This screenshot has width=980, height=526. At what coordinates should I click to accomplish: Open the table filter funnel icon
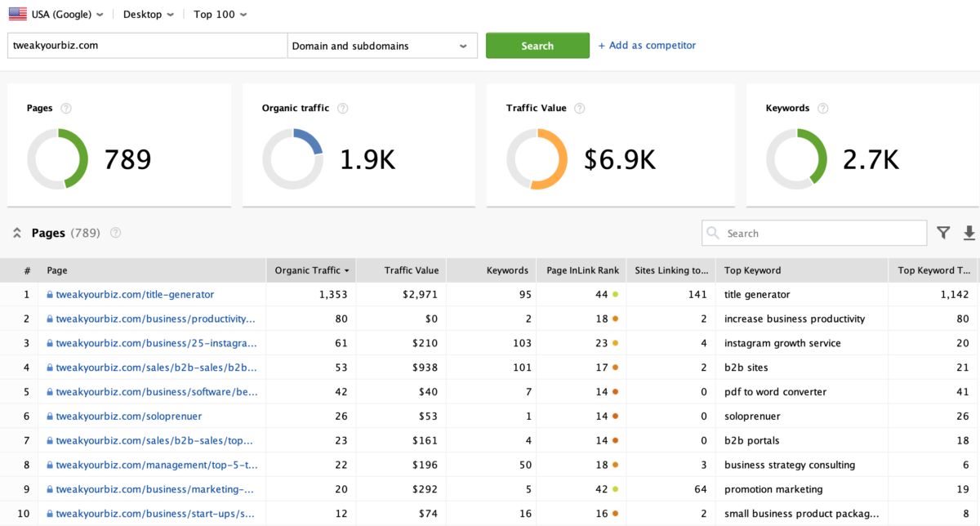[944, 233]
